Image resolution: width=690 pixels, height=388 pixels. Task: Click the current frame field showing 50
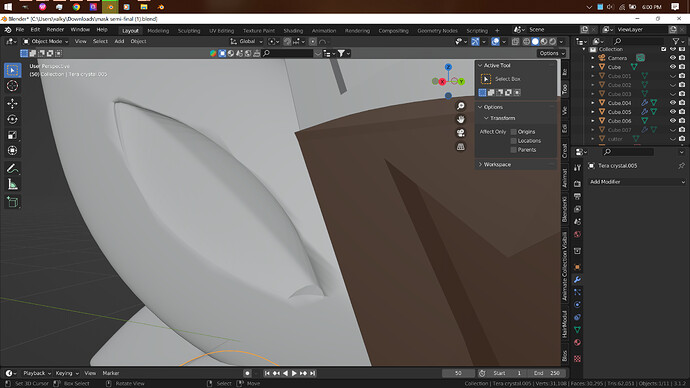click(458, 373)
